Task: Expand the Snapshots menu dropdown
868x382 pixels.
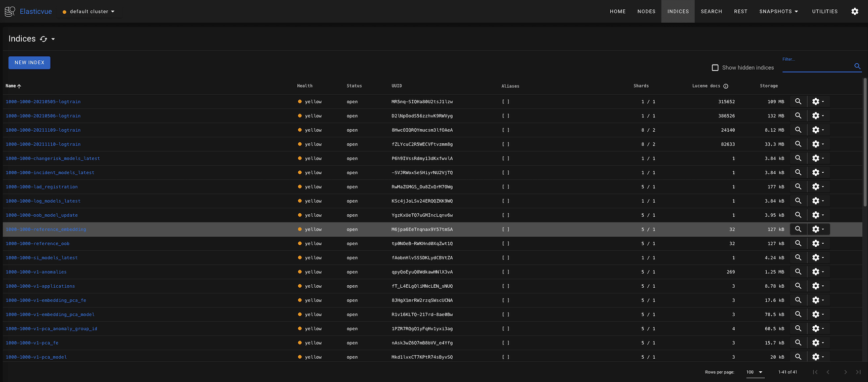Action: click(x=778, y=11)
